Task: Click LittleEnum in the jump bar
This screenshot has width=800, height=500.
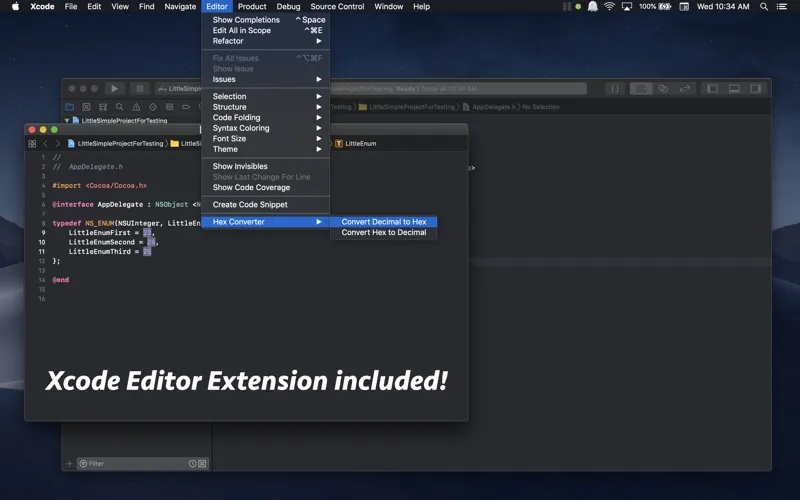Action: pos(356,144)
